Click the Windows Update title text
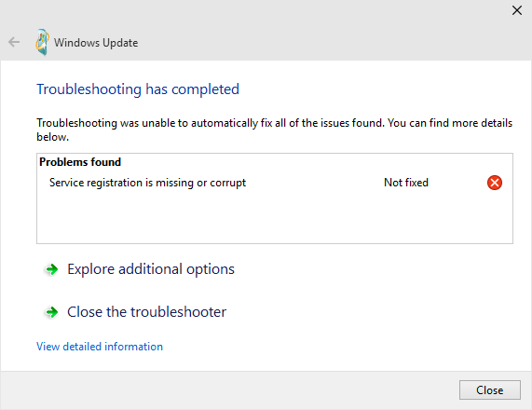532x410 pixels. click(x=96, y=43)
